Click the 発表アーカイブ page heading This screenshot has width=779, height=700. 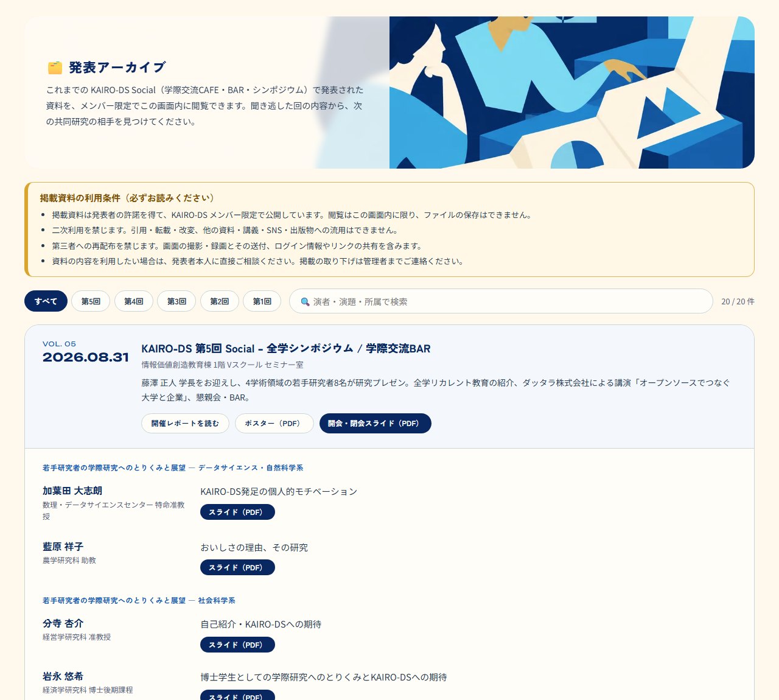[117, 68]
